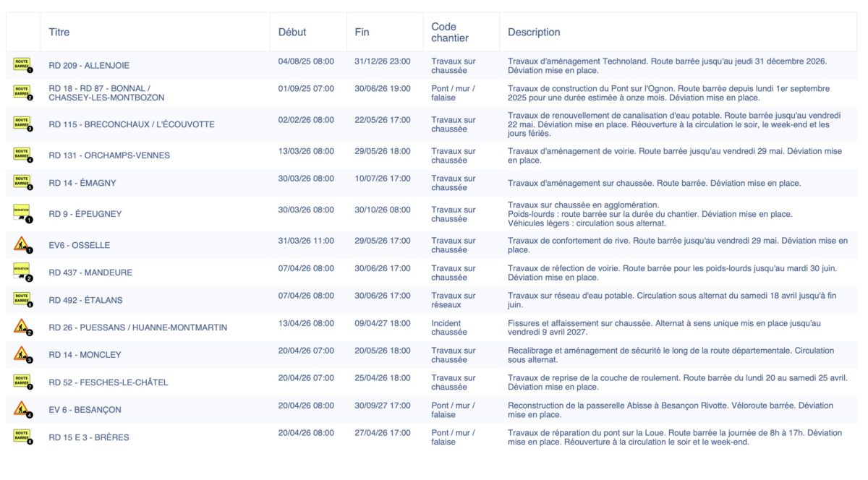868x480 pixels.
Task: Open the RD 14 - ÉMAGNY title link
Action: 82,183
